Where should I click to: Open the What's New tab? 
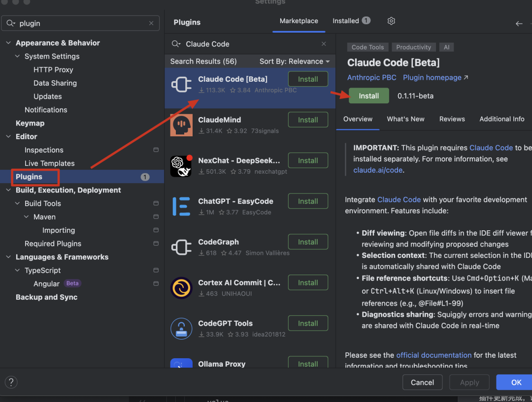point(405,119)
